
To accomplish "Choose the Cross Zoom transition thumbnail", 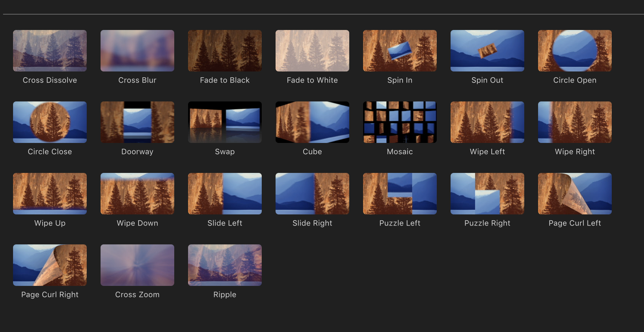I will [137, 265].
